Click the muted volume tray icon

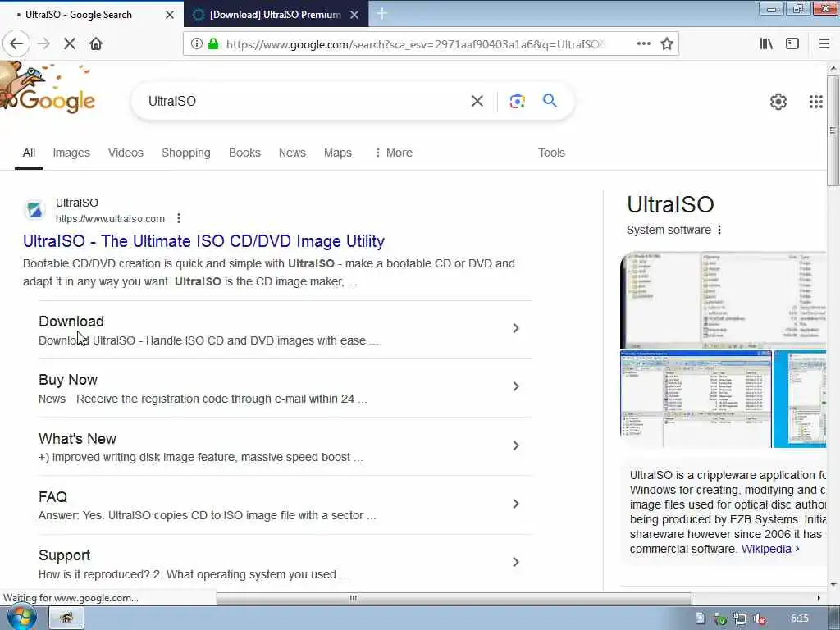(759, 619)
